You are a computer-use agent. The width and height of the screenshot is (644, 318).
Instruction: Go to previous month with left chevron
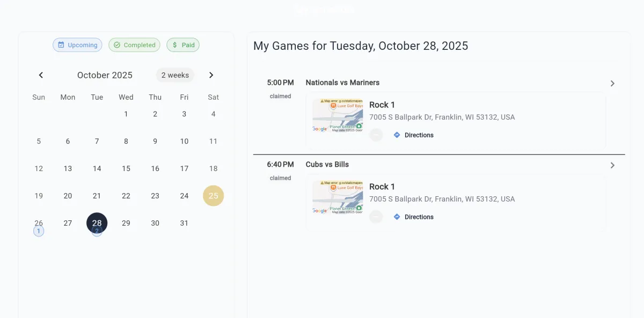tap(41, 75)
